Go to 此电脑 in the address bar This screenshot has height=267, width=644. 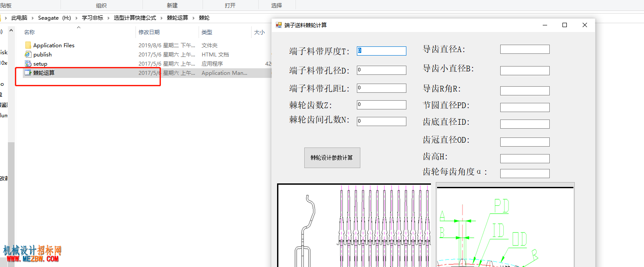pyautogui.click(x=19, y=18)
